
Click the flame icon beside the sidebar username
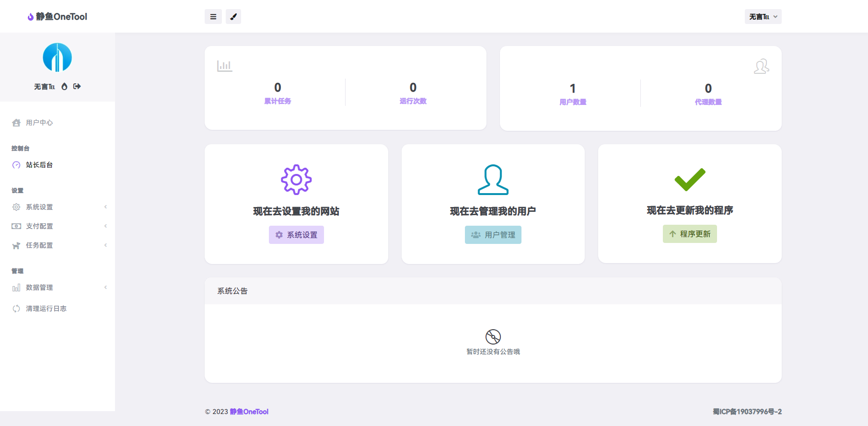point(64,87)
